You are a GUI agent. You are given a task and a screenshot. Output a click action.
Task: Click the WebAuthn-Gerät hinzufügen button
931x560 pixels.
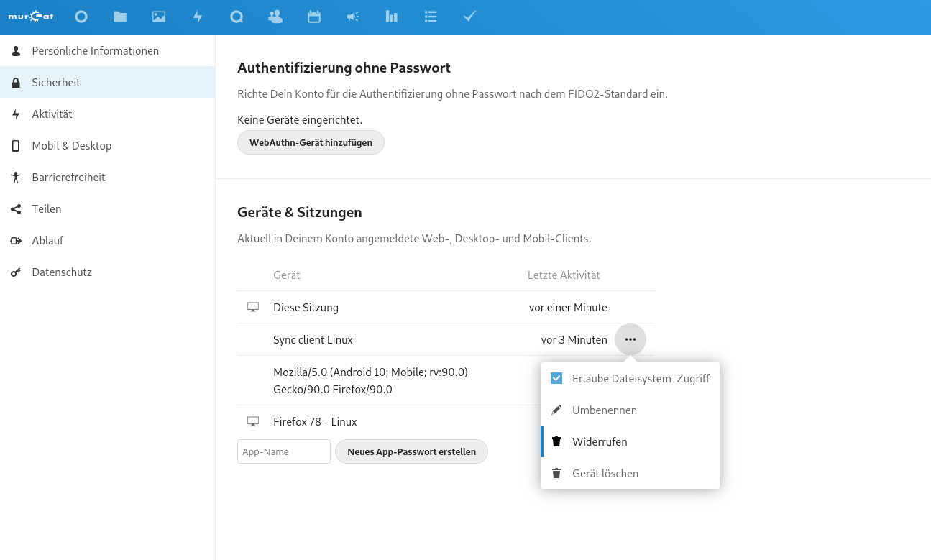[x=311, y=142]
